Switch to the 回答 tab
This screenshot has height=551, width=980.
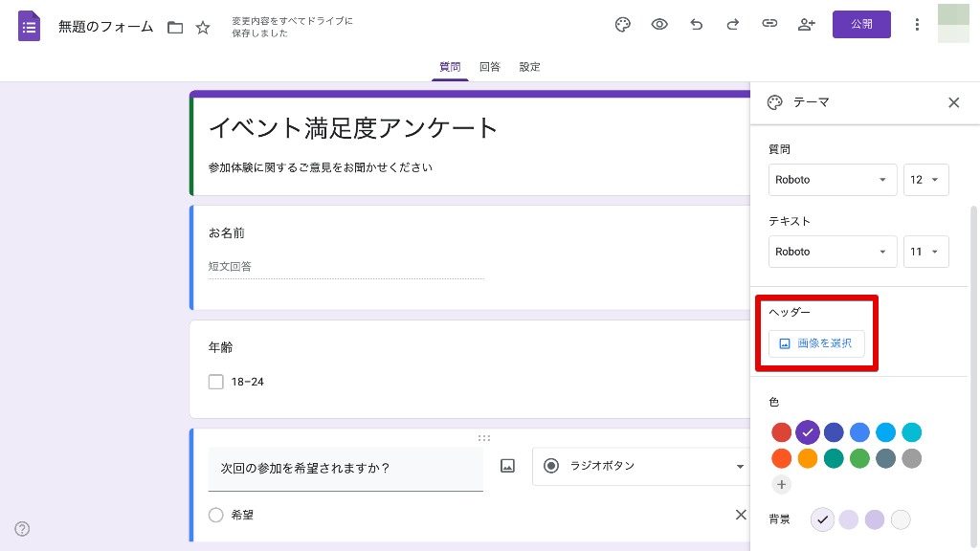[490, 67]
